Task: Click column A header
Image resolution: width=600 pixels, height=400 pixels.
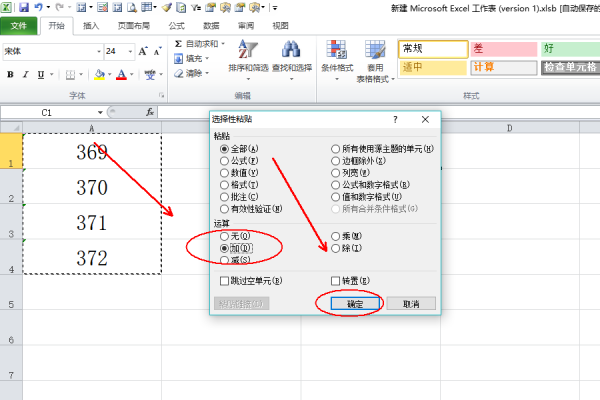Action: pos(92,127)
